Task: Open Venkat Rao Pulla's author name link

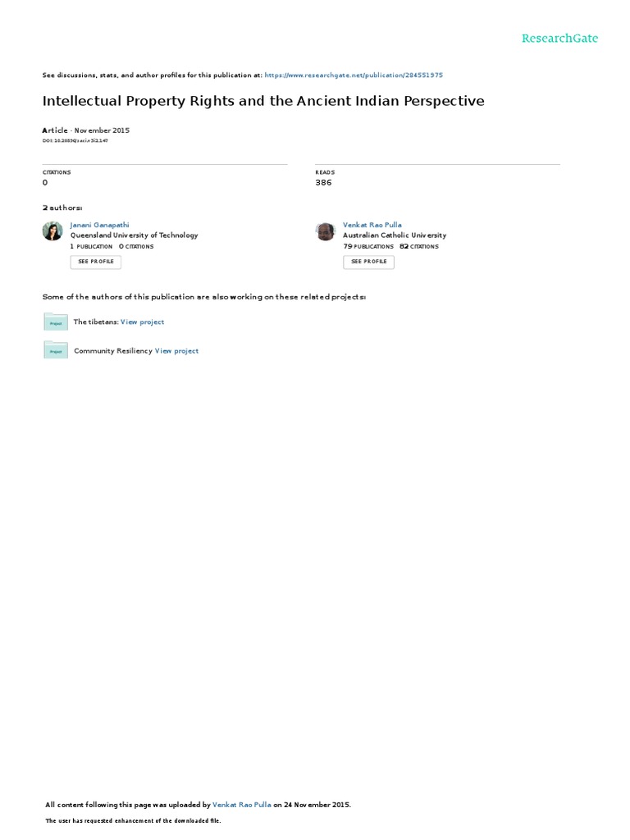Action: point(372,225)
